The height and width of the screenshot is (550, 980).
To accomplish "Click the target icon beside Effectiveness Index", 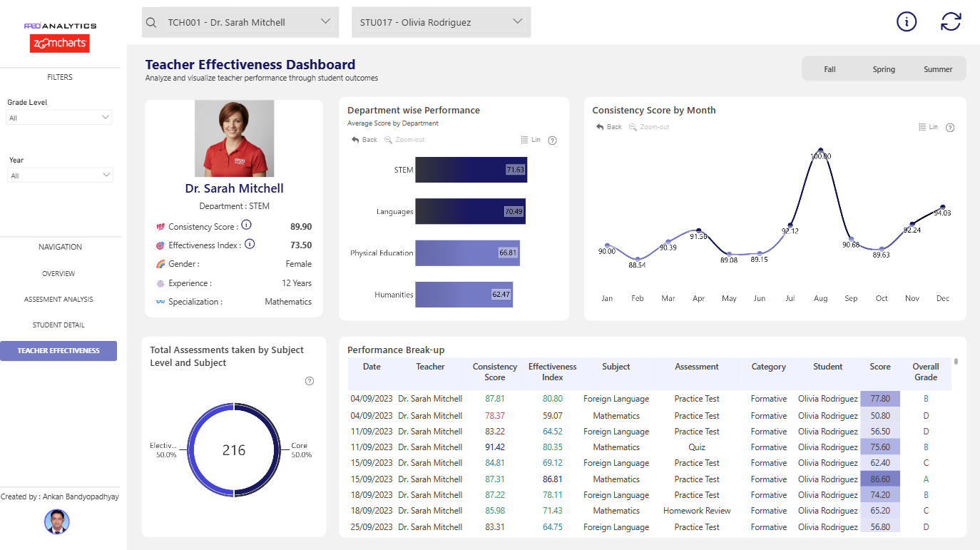I will click(160, 245).
